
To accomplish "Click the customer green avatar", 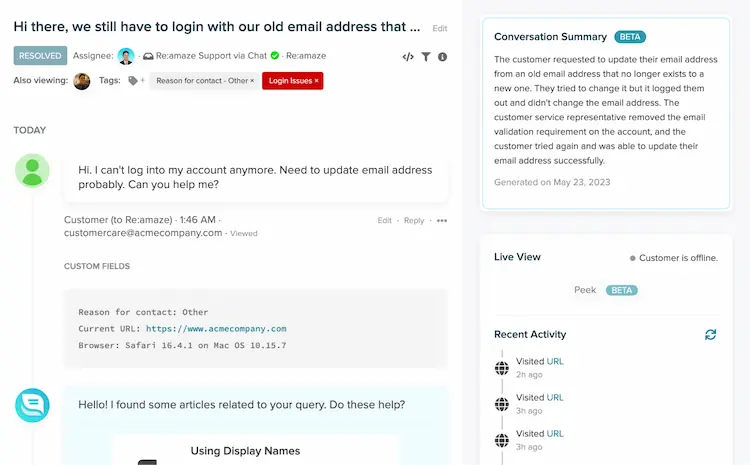I will click(x=32, y=171).
